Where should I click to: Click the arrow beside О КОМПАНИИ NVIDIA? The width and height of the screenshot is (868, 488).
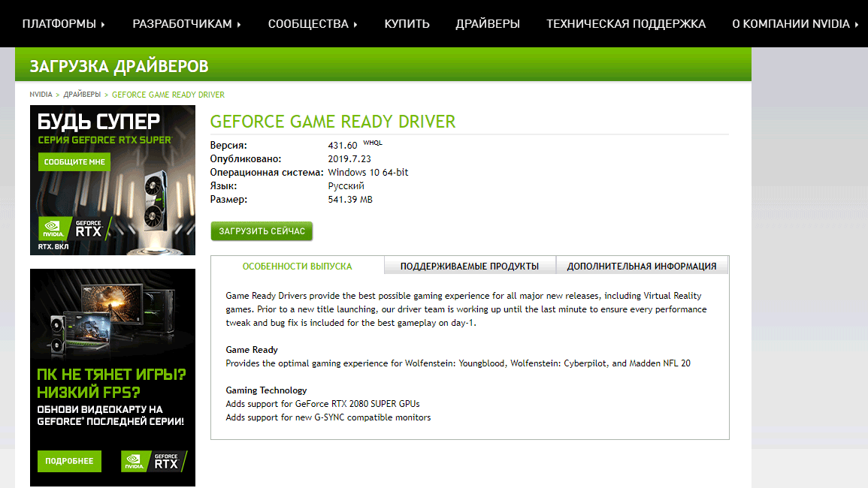(x=857, y=24)
